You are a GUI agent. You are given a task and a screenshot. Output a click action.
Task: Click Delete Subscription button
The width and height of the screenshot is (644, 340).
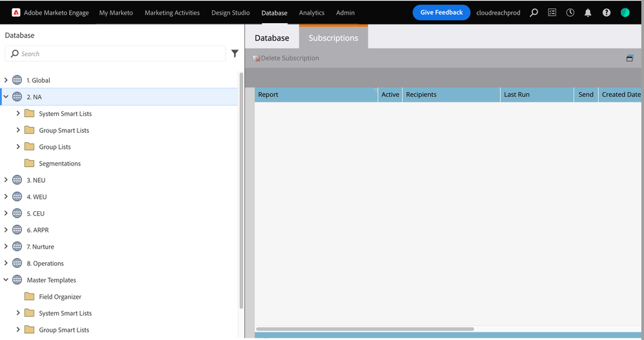point(286,59)
